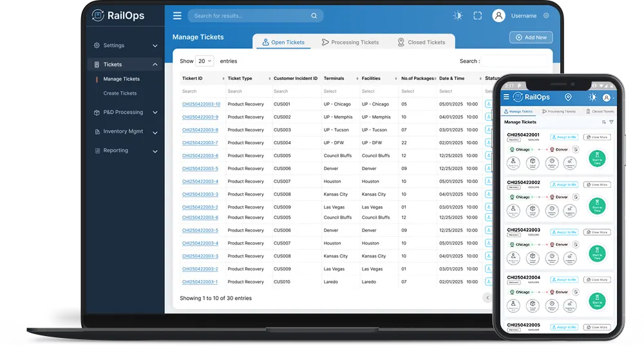The width and height of the screenshot is (644, 347).
Task: Tap the location pin icon in the phone header
Action: [x=568, y=97]
